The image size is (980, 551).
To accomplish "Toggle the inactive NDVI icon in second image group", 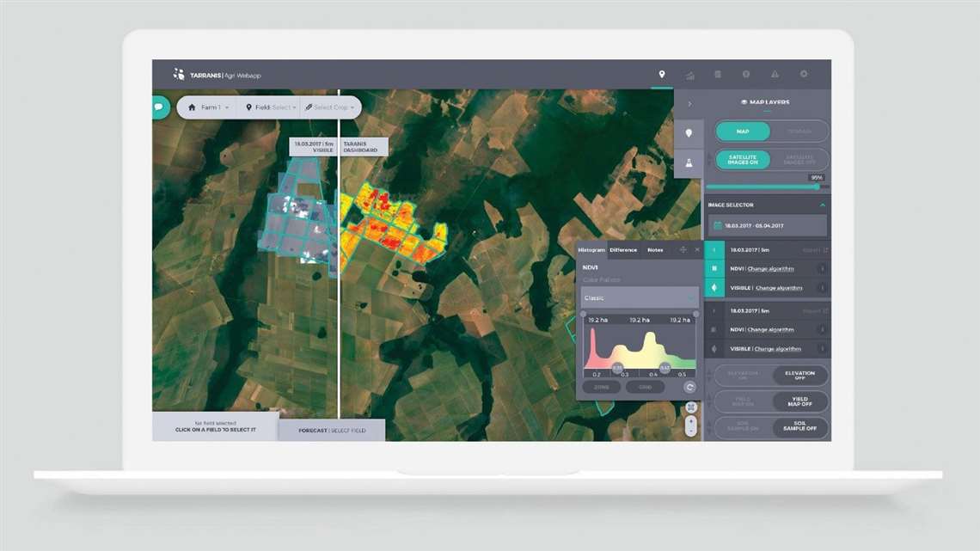I will click(714, 329).
